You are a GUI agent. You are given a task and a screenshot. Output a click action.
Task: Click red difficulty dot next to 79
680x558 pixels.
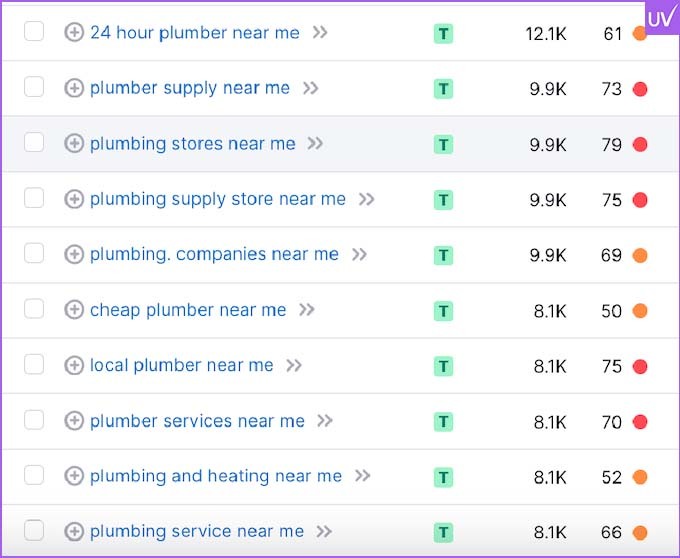(640, 144)
